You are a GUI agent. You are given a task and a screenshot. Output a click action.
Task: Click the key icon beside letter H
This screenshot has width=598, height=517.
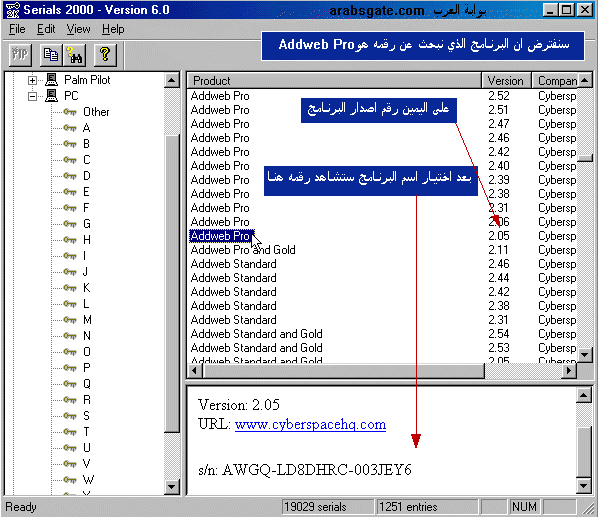(70, 240)
